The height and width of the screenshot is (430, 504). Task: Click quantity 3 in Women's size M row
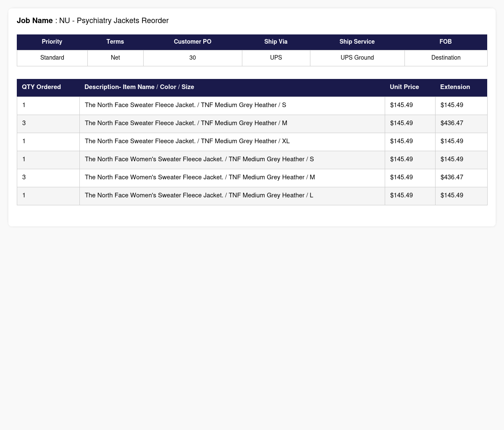pos(48,178)
